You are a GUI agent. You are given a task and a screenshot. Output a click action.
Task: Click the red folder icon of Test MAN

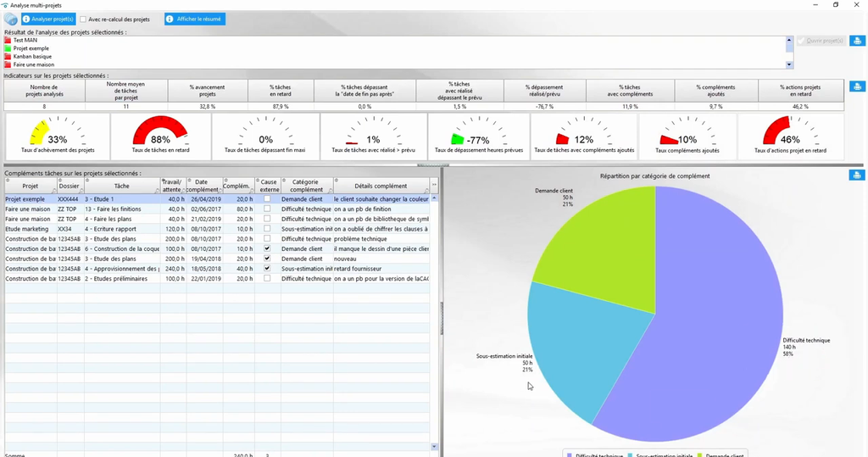(x=8, y=41)
